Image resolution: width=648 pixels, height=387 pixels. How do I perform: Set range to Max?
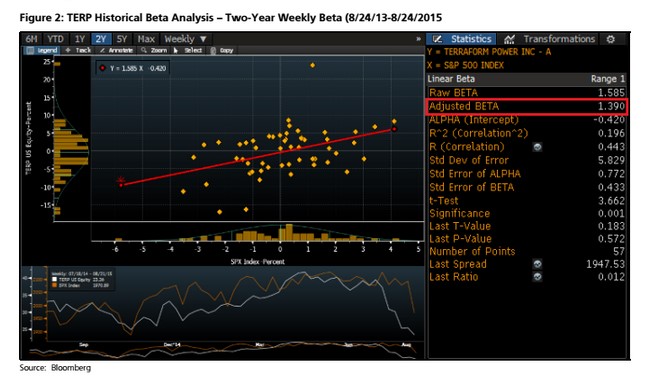(146, 39)
